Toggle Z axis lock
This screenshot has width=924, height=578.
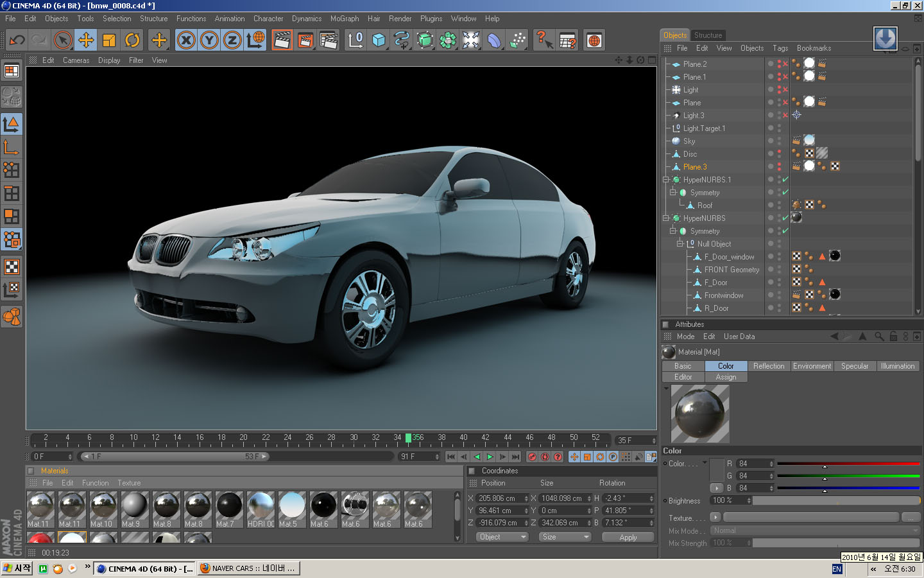[x=232, y=40]
